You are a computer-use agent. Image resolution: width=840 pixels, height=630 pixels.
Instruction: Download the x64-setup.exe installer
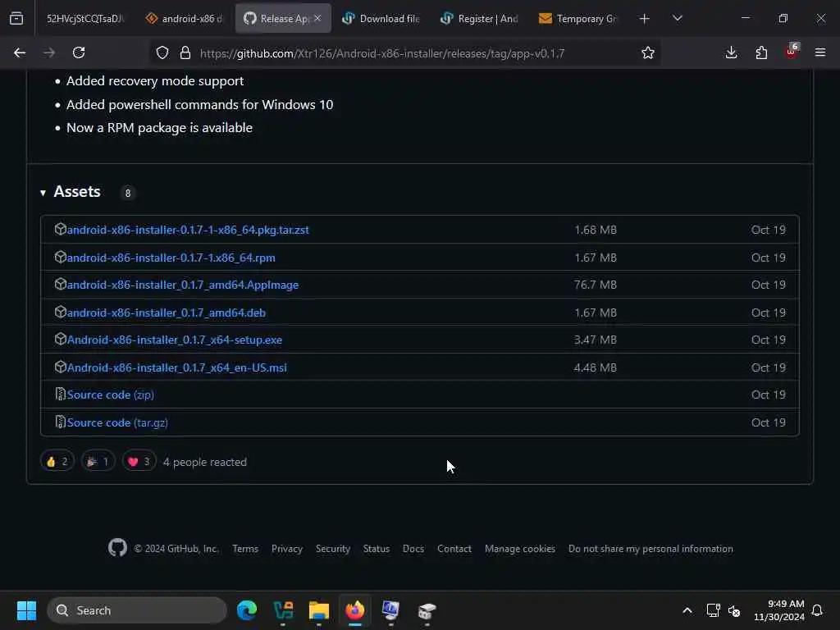point(174,340)
